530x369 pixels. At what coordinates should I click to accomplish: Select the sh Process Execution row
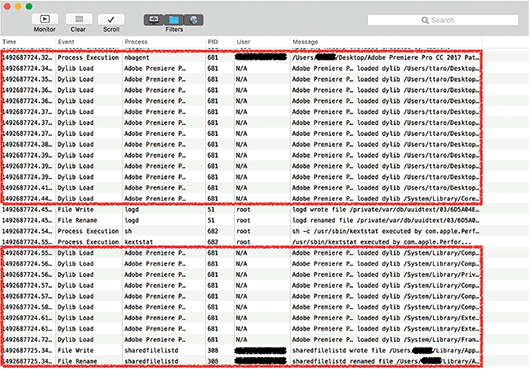241,231
